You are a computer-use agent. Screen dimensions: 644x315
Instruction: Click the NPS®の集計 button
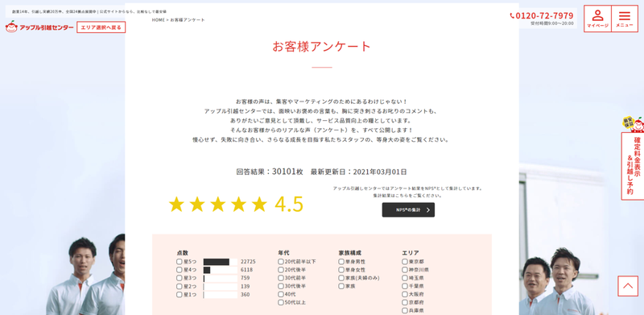point(408,209)
